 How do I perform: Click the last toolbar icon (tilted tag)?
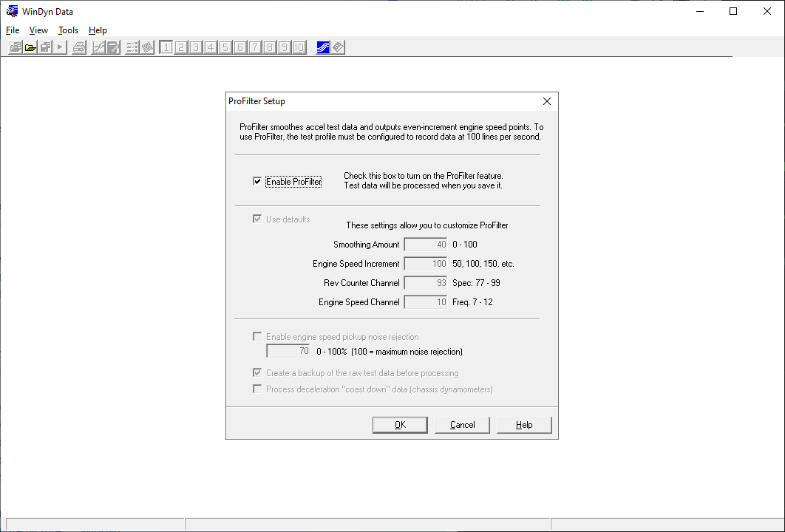[x=338, y=47]
